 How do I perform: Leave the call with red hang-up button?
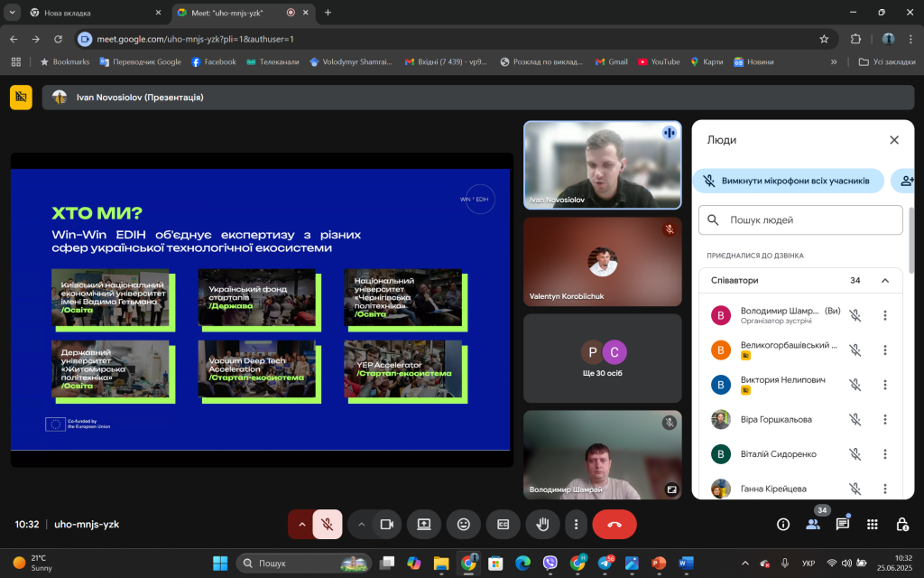point(614,525)
